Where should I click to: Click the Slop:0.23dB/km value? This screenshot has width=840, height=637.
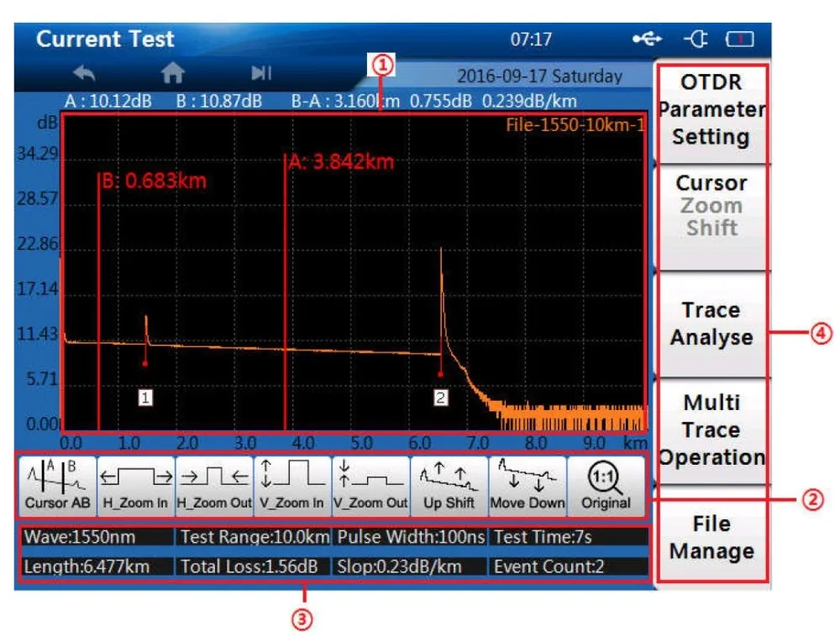tap(411, 566)
